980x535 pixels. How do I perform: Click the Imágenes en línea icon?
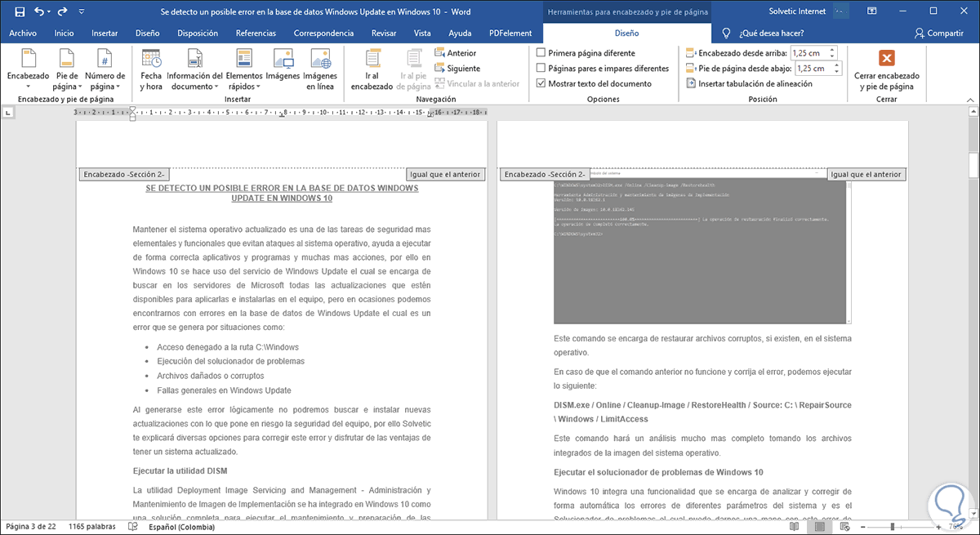click(320, 69)
